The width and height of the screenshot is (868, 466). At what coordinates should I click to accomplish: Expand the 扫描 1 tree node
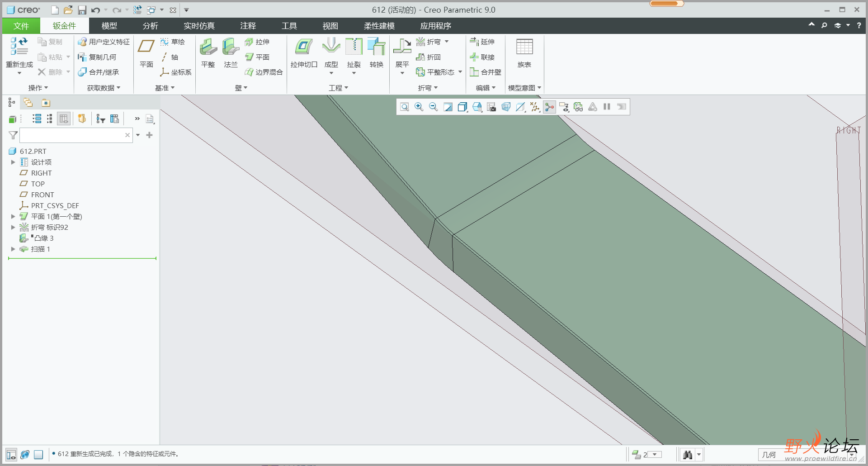pos(13,249)
